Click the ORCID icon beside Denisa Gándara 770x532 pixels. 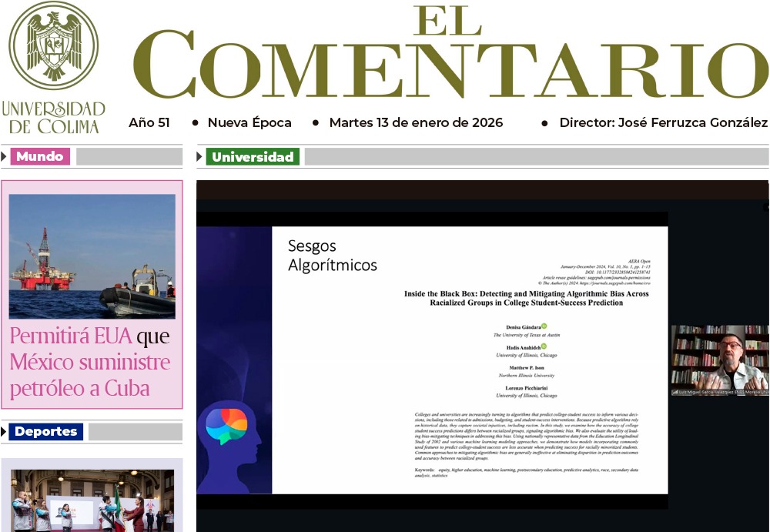[543, 326]
